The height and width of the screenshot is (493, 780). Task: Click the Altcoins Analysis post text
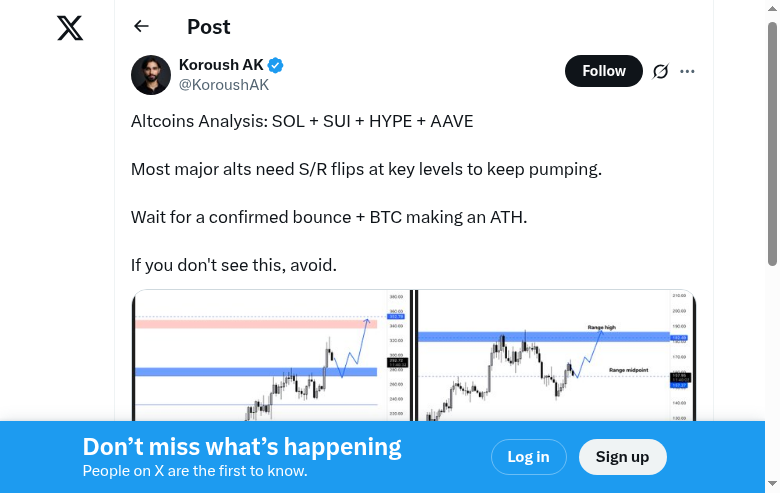coord(302,121)
